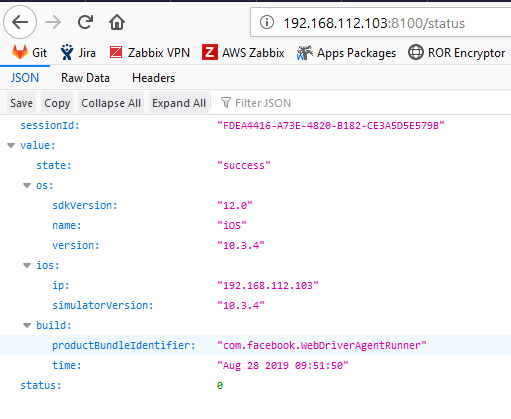511x419 pixels.
Task: Click Expand All button
Action: (179, 103)
